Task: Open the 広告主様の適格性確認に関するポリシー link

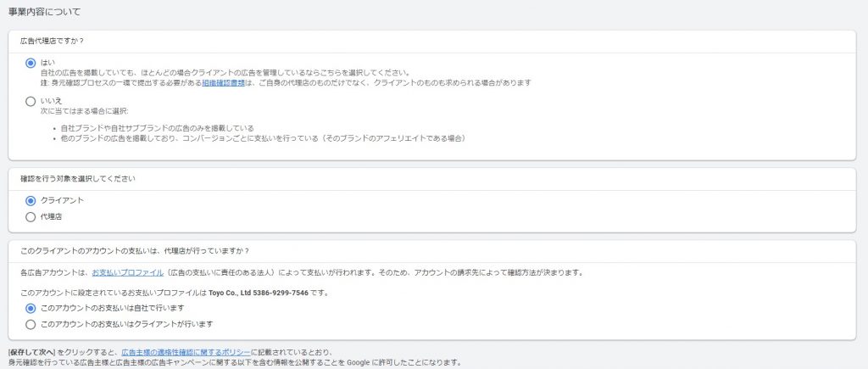Action: coord(186,352)
